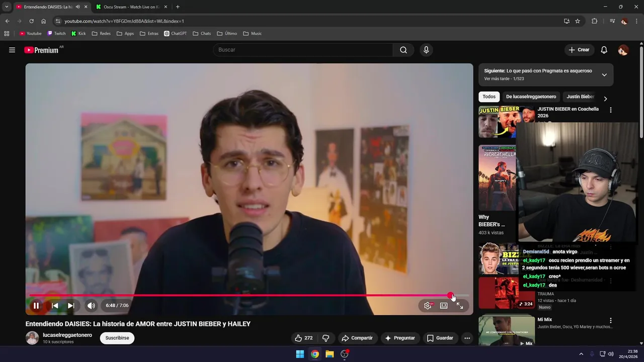
Task: Toggle theater mode in the player
Action: [444, 305]
